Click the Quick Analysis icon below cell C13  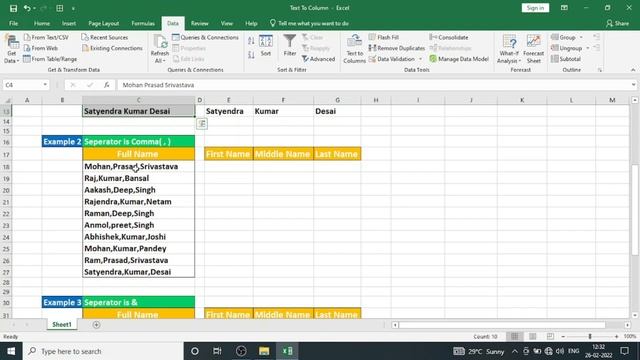pyautogui.click(x=202, y=124)
